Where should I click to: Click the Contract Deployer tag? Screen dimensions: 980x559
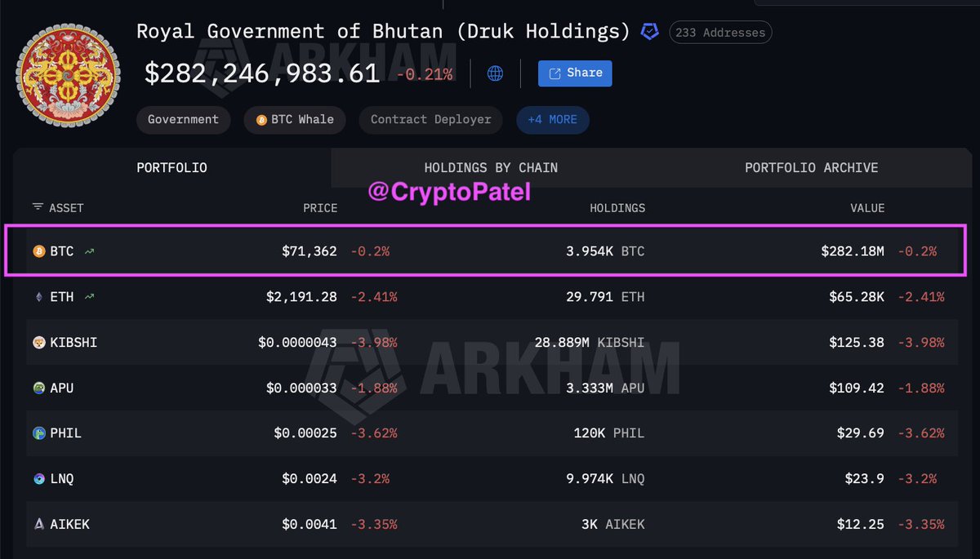pyautogui.click(x=430, y=120)
